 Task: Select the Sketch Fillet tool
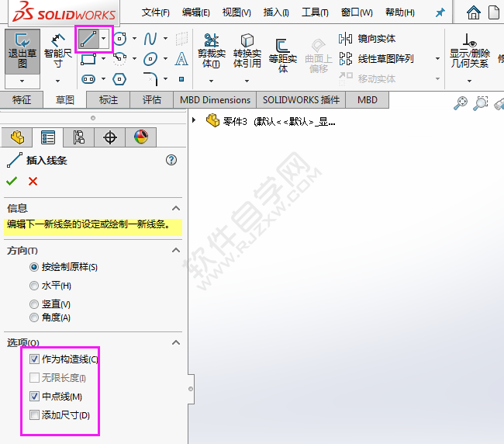[150, 79]
